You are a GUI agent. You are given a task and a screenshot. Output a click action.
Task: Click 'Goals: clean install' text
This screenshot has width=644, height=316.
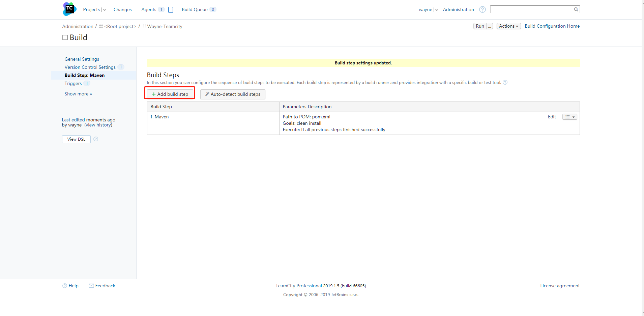[302, 123]
